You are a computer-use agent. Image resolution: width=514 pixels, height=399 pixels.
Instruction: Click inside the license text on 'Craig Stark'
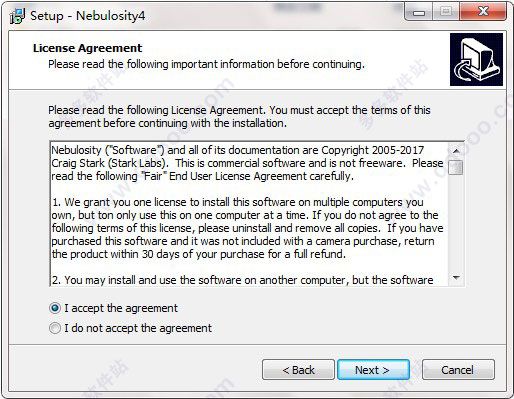click(x=78, y=163)
